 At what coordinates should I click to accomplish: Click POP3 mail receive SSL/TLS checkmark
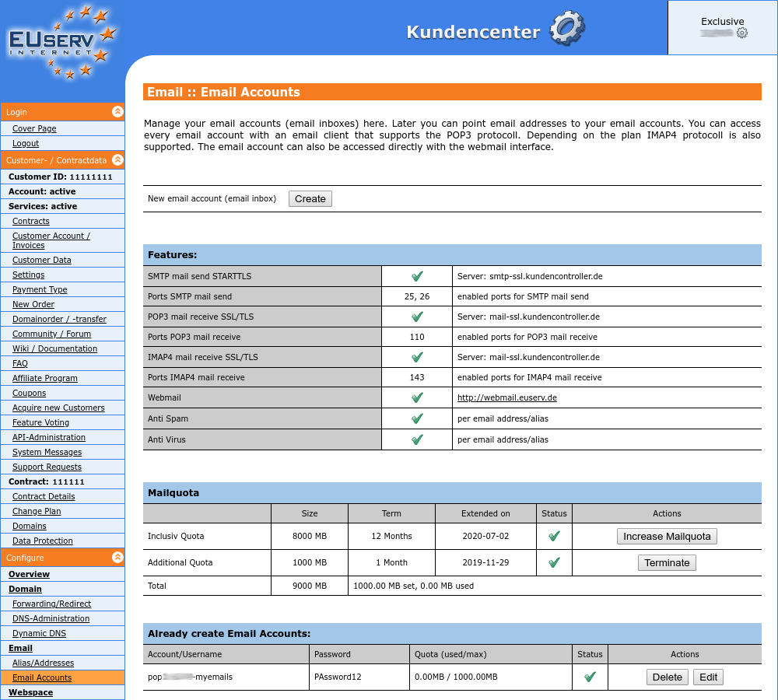417,317
